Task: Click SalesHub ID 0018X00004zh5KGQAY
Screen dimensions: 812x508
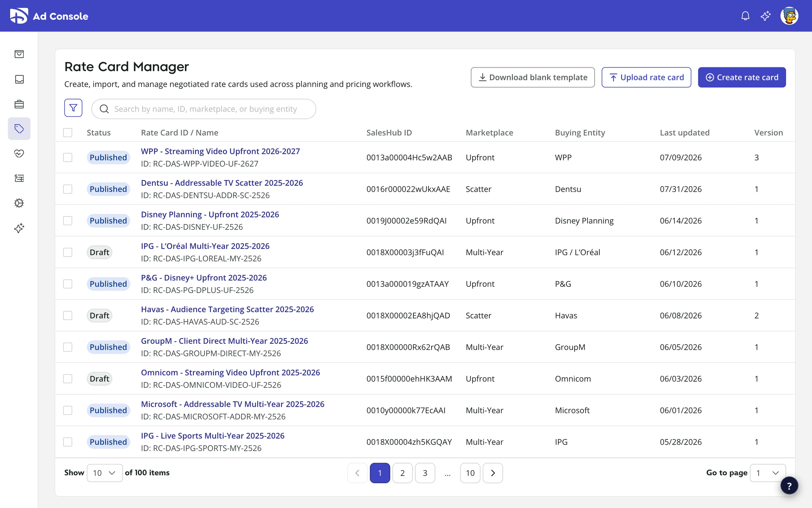Action: [x=409, y=442]
